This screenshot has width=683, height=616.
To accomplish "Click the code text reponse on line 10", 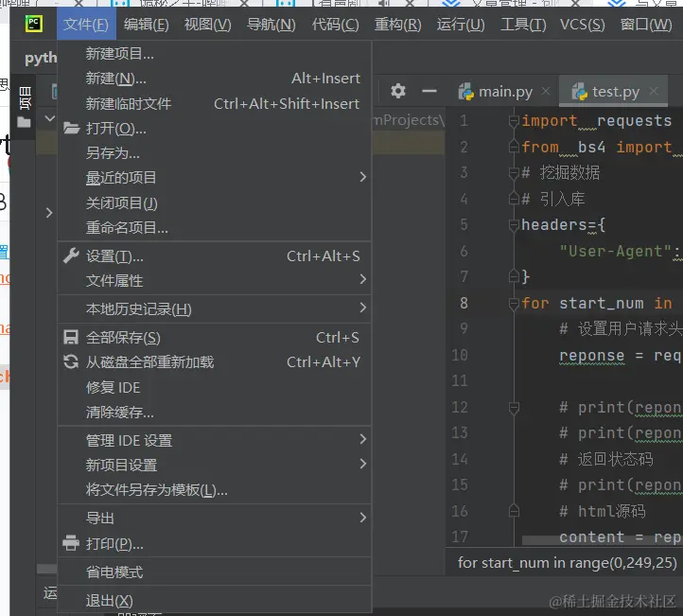I will click(592, 356).
